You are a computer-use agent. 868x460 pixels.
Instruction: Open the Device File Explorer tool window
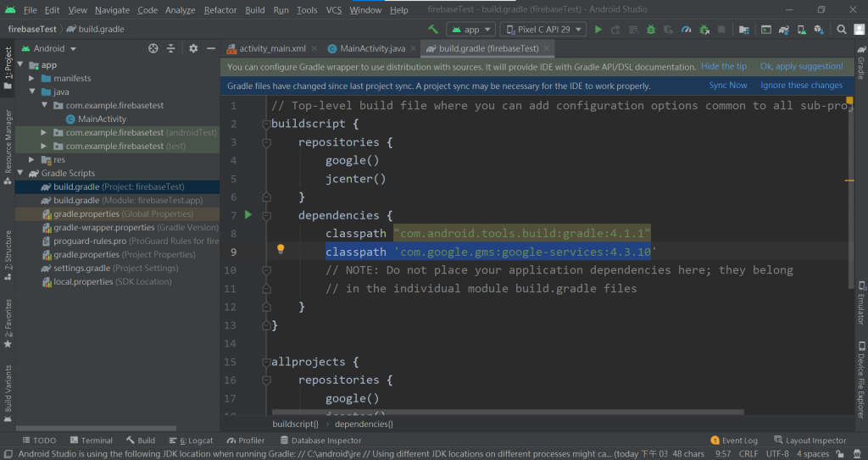861,380
